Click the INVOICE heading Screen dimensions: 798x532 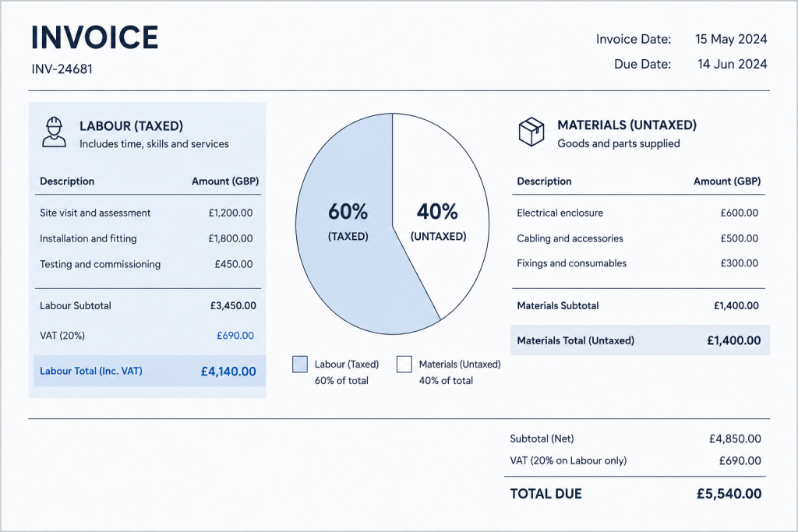point(94,37)
